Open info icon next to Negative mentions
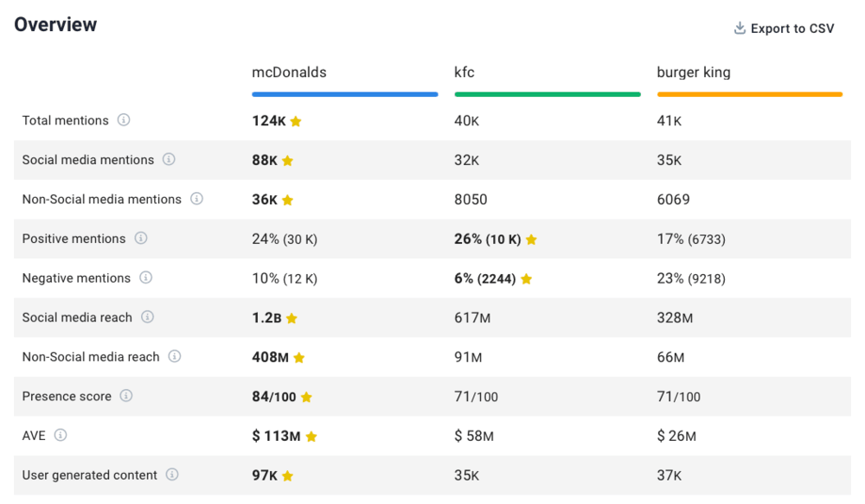The height and width of the screenshot is (504, 865). coord(145,278)
